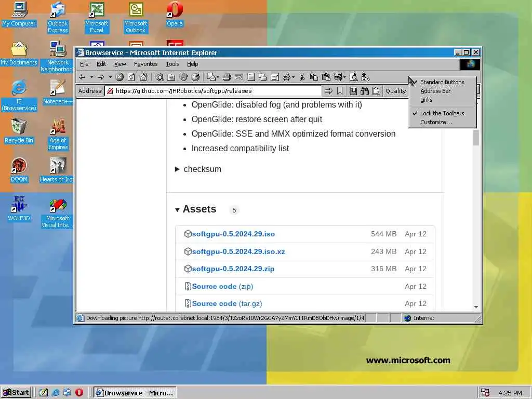Click 'Increased compatibility list' bullet text
The height and width of the screenshot is (399, 532).
click(240, 148)
